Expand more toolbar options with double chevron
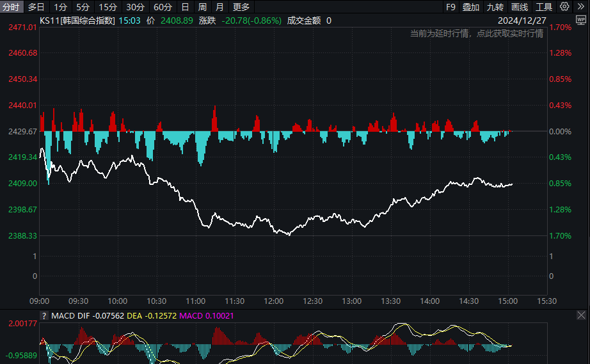 [x=580, y=6]
